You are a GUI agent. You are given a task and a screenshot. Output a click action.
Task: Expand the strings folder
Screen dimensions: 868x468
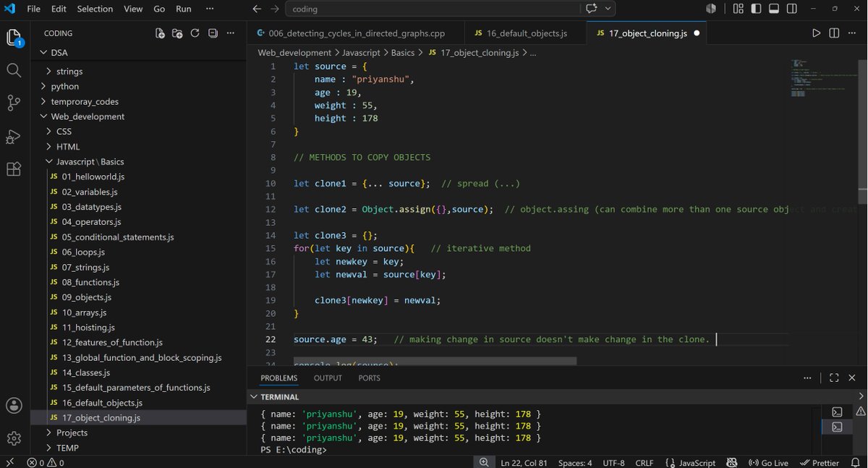click(69, 71)
